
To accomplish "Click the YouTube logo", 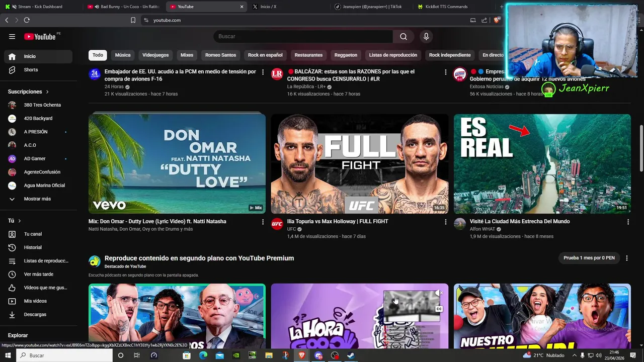I will [x=40, y=36].
